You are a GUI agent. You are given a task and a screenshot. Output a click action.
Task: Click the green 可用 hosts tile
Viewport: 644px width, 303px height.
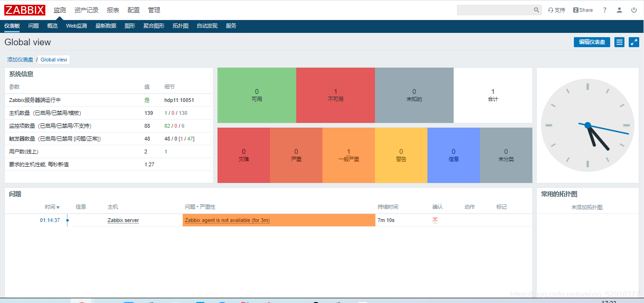[x=257, y=95]
